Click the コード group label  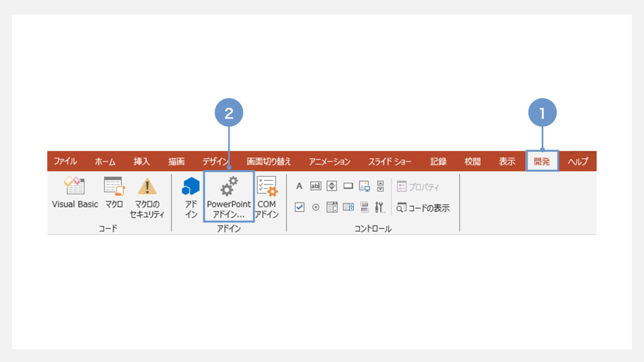point(108,229)
